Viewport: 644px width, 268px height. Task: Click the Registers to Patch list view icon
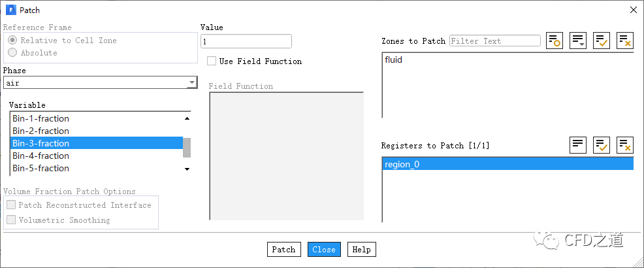click(x=578, y=145)
